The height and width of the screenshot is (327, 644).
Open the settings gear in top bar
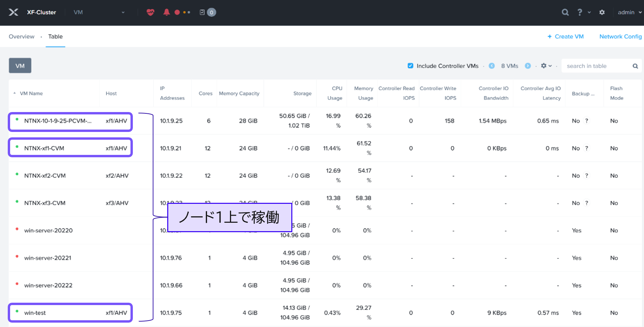602,12
